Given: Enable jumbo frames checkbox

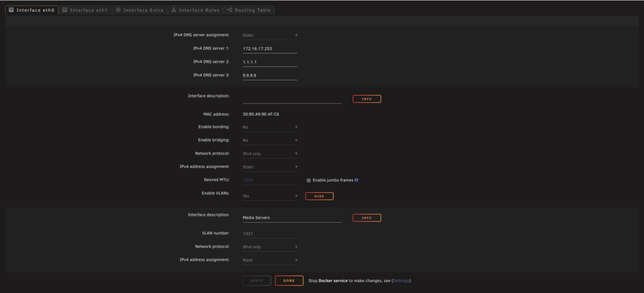Looking at the screenshot, I should click(x=308, y=180).
